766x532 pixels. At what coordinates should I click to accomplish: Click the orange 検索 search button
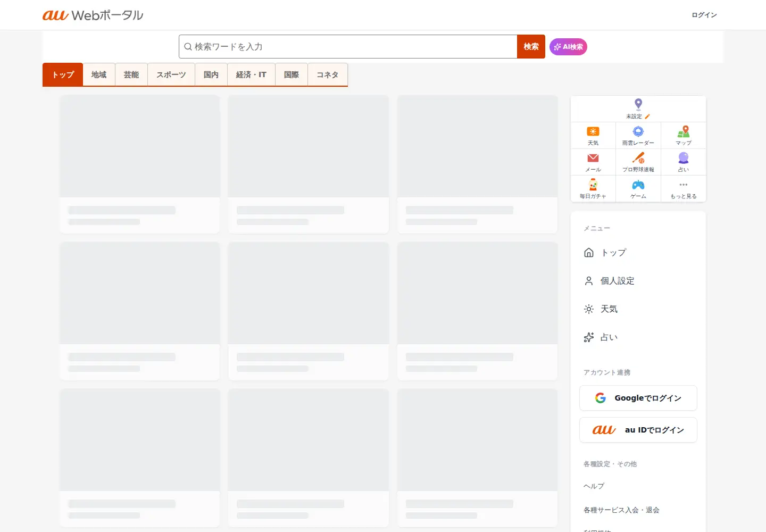click(531, 47)
